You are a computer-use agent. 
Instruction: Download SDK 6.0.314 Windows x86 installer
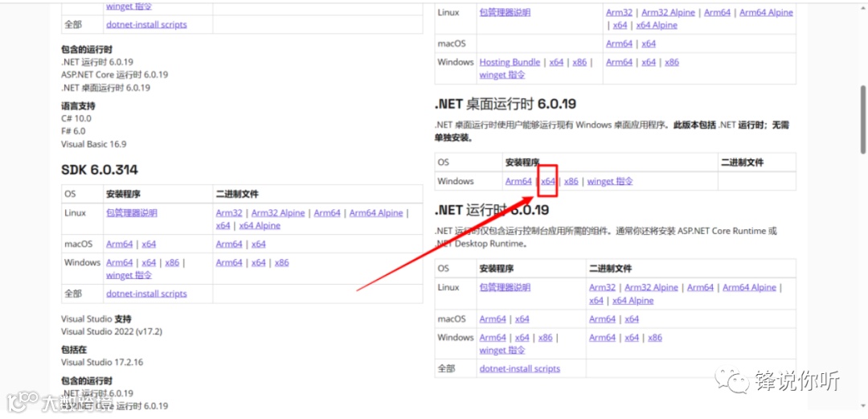[172, 262]
